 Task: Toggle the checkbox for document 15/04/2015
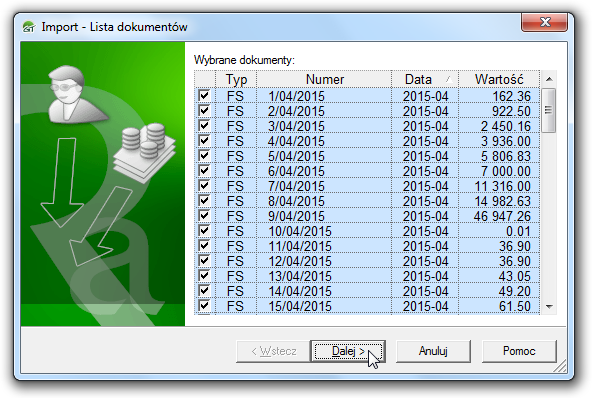click(x=204, y=305)
